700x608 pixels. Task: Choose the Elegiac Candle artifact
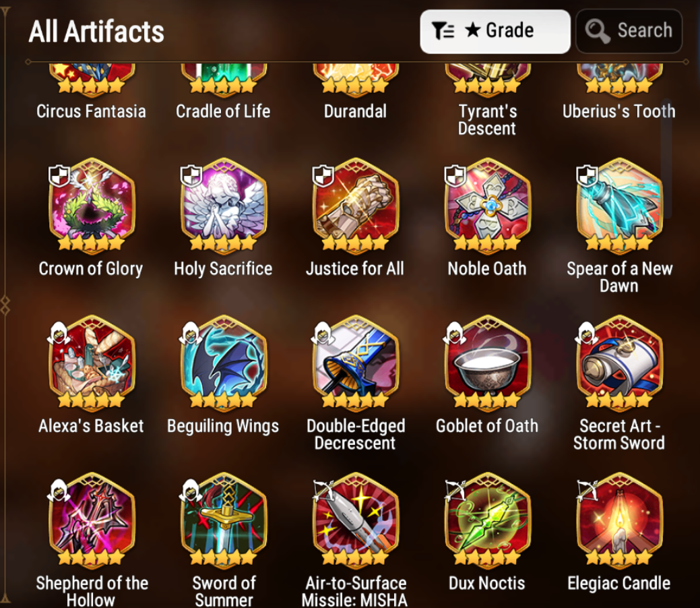tap(619, 518)
